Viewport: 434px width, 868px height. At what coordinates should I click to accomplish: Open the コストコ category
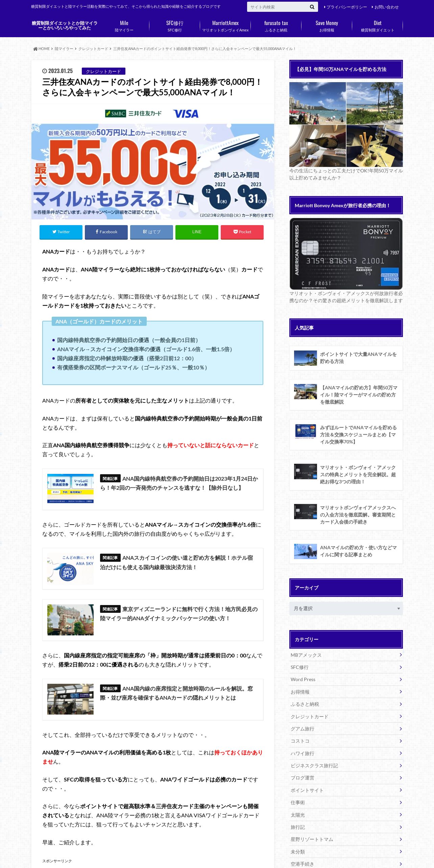click(346, 741)
